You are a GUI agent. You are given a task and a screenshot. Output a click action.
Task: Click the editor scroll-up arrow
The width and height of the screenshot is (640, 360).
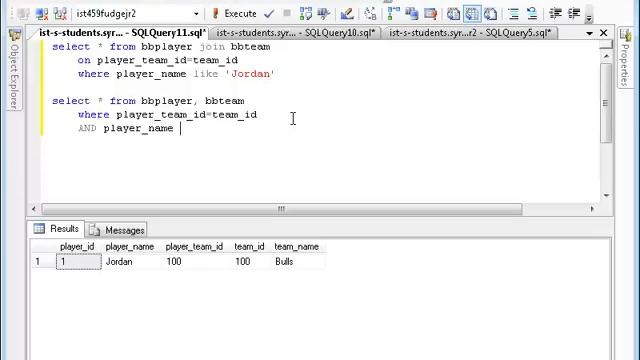click(x=607, y=56)
